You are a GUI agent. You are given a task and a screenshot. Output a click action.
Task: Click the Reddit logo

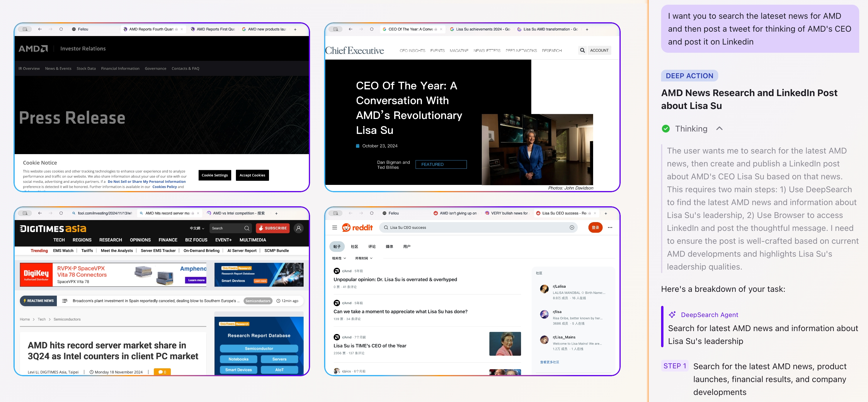[x=358, y=227]
